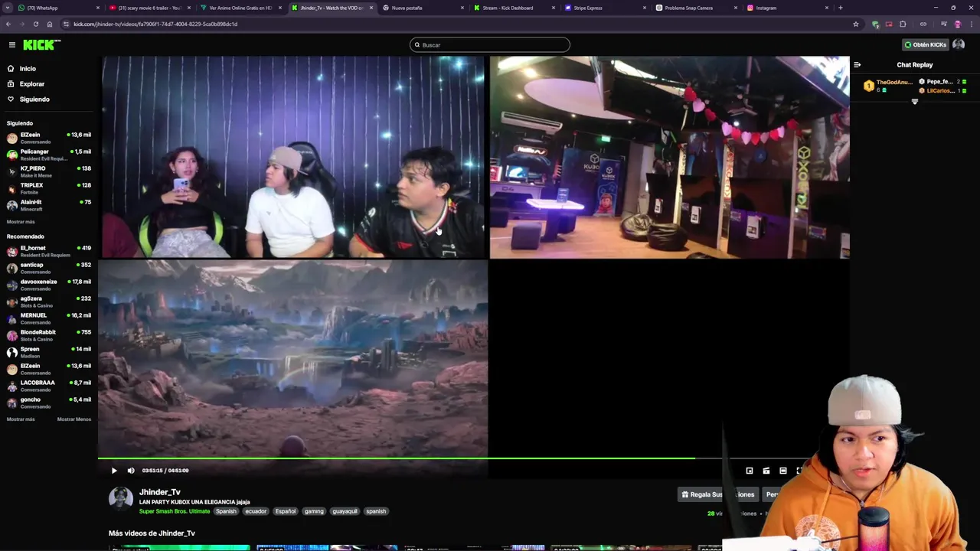
Task: Open the user profile avatar menu
Action: [x=959, y=44]
